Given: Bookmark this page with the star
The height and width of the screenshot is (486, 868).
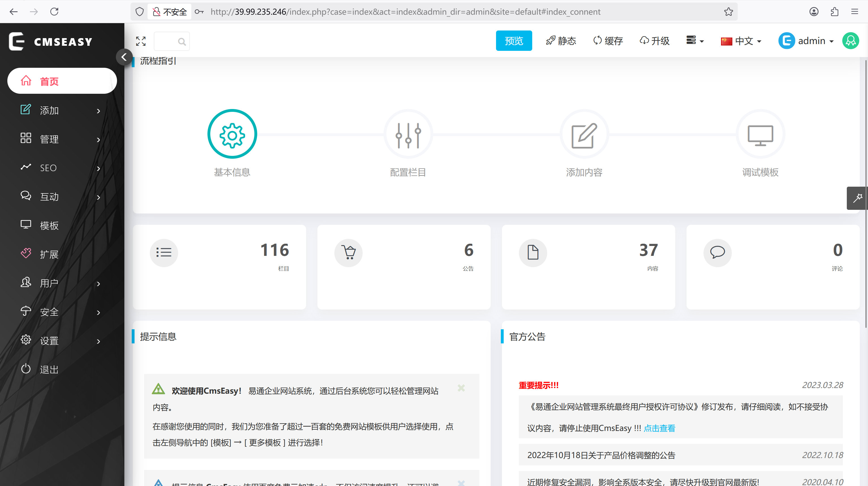Looking at the screenshot, I should 728,12.
